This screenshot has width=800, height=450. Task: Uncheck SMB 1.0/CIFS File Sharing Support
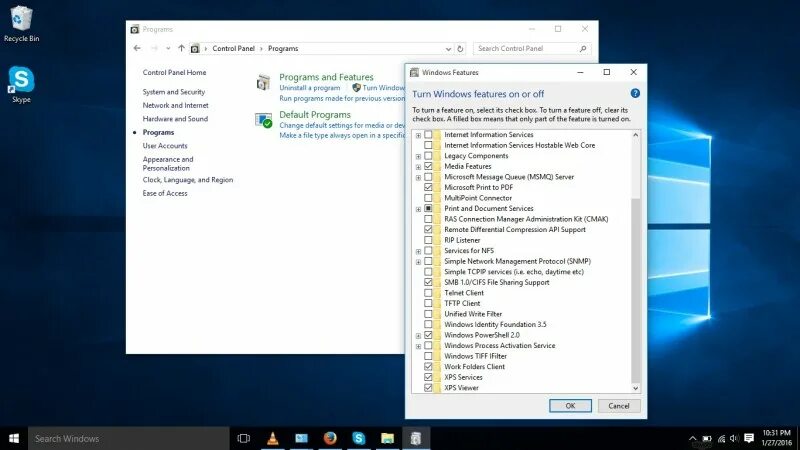(428, 282)
